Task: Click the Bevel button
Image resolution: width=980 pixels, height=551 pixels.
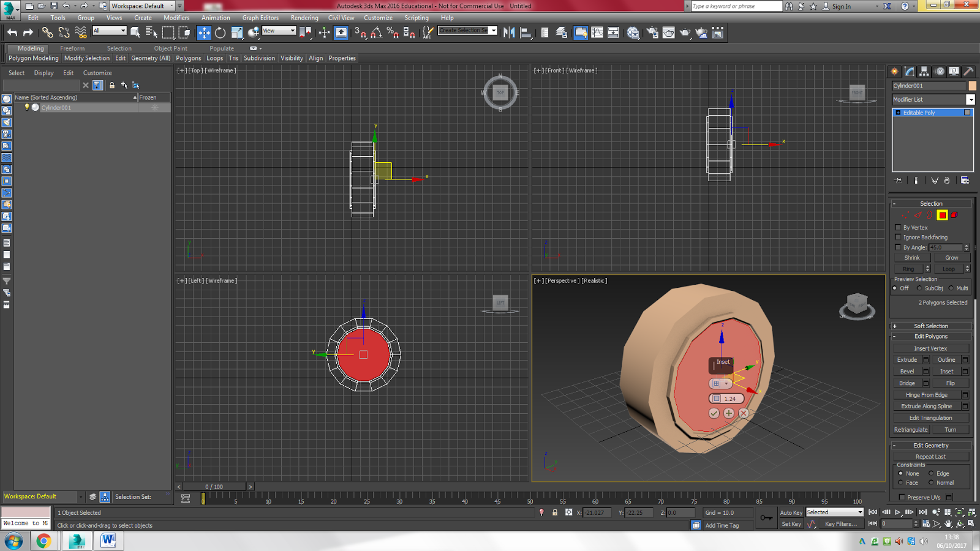Action: (907, 372)
